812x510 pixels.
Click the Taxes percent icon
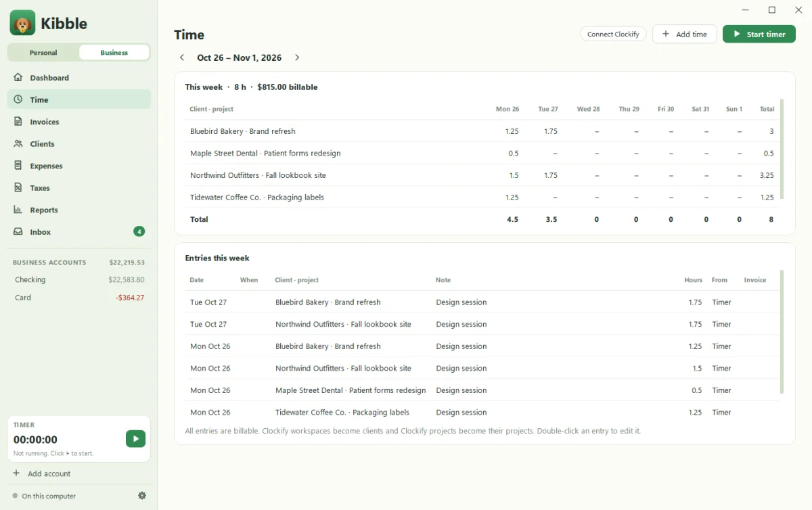[18, 188]
